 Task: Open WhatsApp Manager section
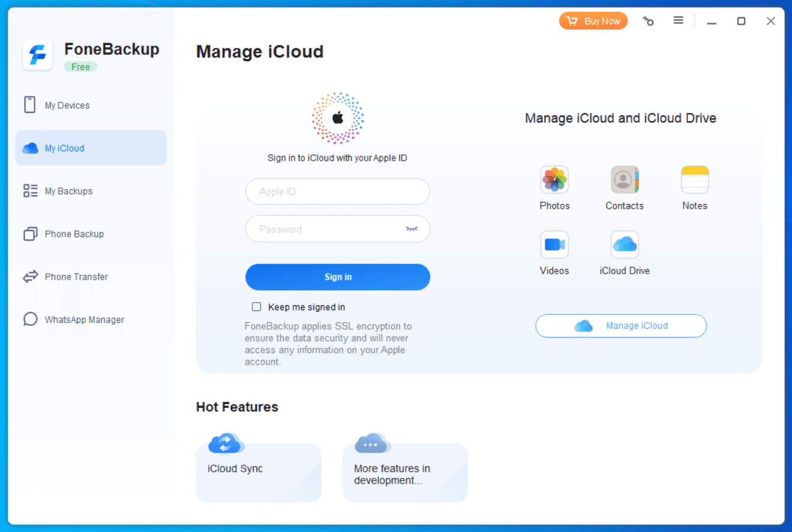(x=91, y=320)
